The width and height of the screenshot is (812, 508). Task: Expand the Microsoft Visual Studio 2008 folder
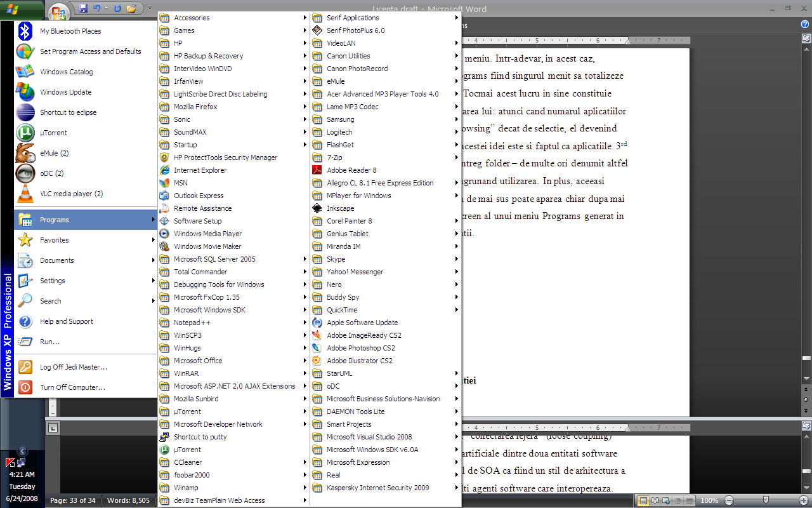386,437
